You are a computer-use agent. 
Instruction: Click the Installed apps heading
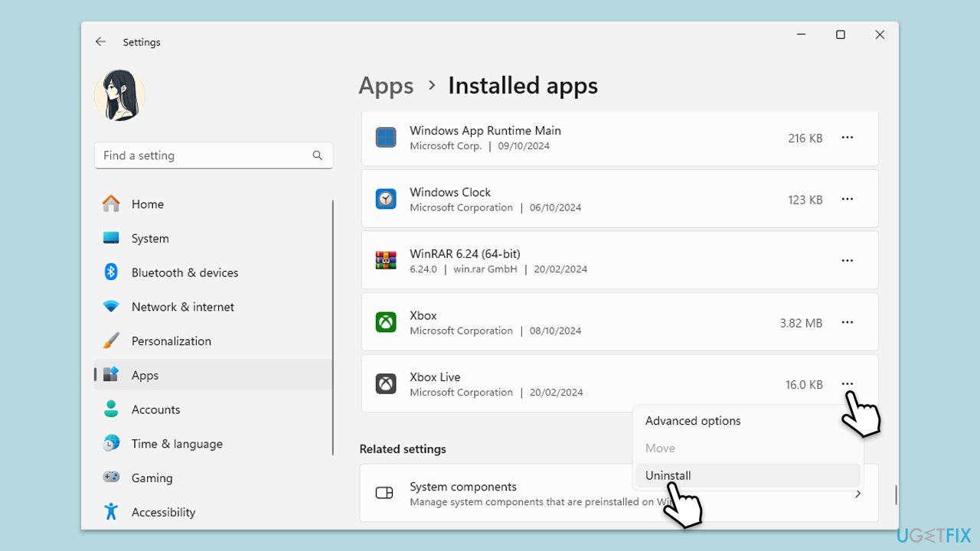(523, 86)
